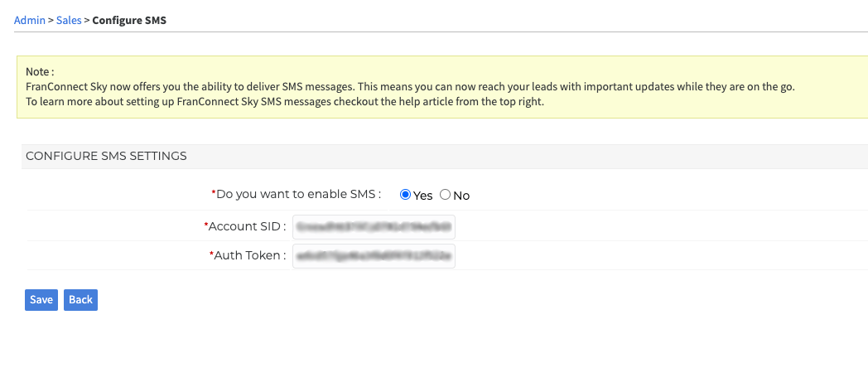The width and height of the screenshot is (868, 368).
Task: Click the 'Account SID' field label
Action: click(244, 226)
